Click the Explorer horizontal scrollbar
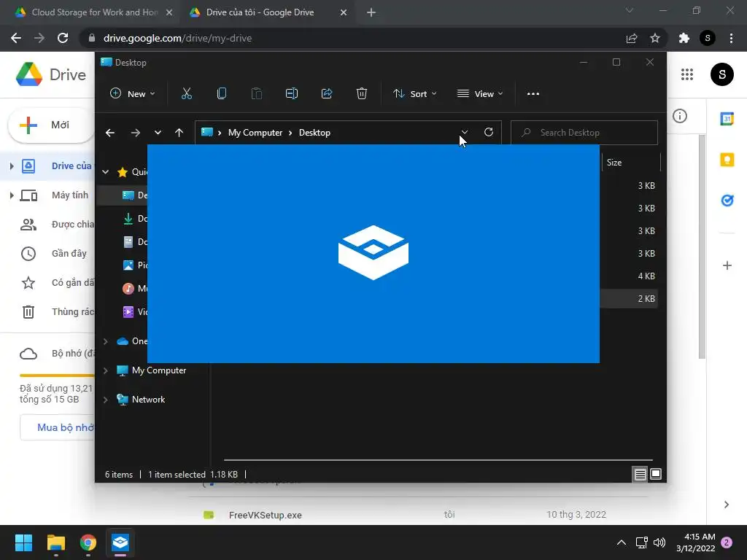This screenshot has width=747, height=560. (x=438, y=460)
